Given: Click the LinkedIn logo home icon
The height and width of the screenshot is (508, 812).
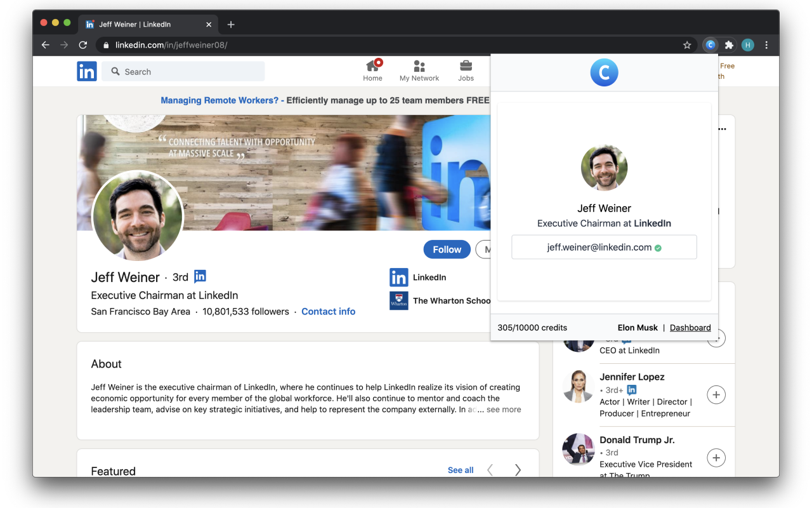Looking at the screenshot, I should click(87, 71).
